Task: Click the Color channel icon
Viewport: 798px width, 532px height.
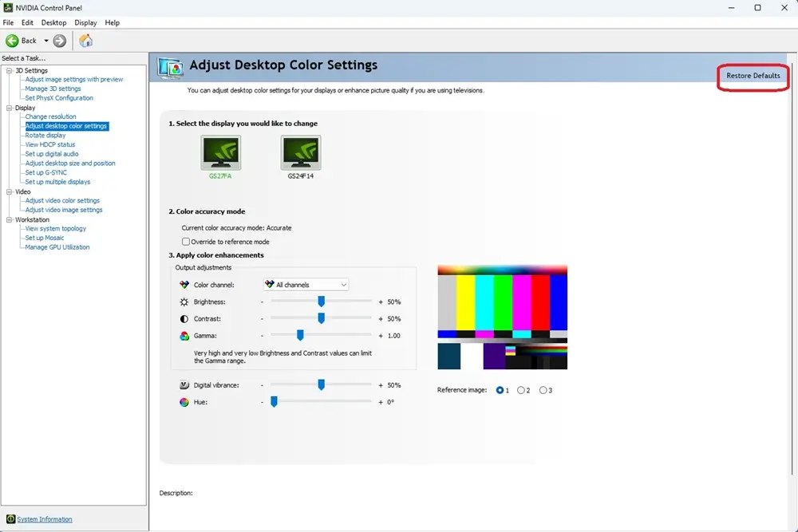Action: [184, 285]
